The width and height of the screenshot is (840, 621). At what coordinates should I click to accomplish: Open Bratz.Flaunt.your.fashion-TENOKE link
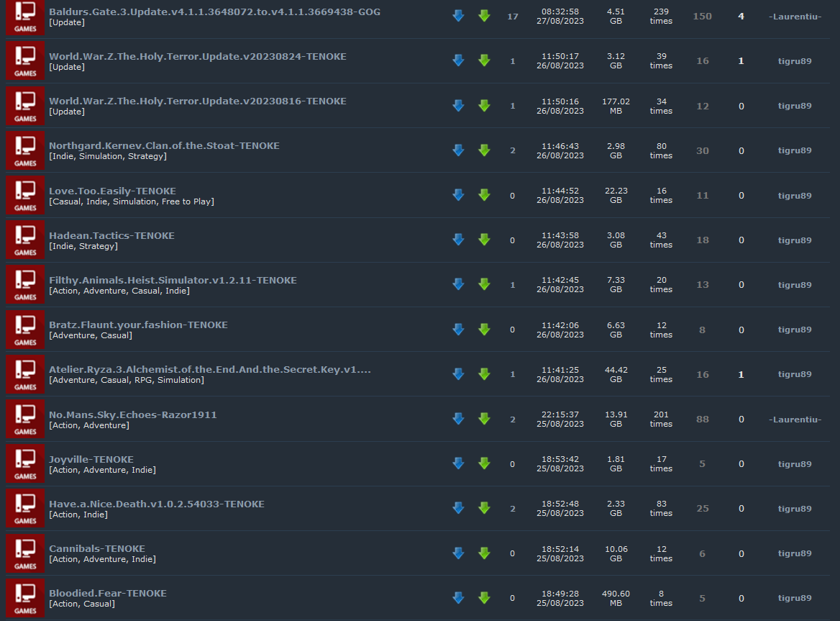(138, 325)
